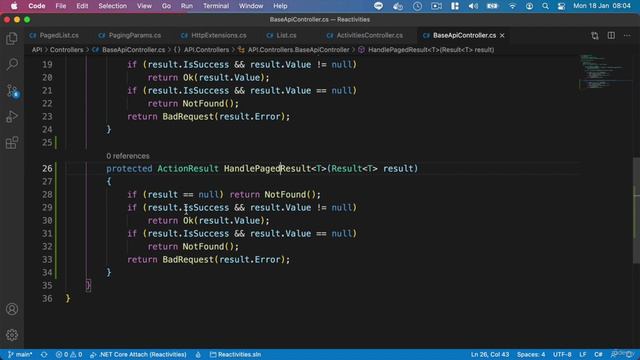The width and height of the screenshot is (640, 360).
Task: Click the menu bar clock Mon 18 Jan
Action: (x=602, y=6)
